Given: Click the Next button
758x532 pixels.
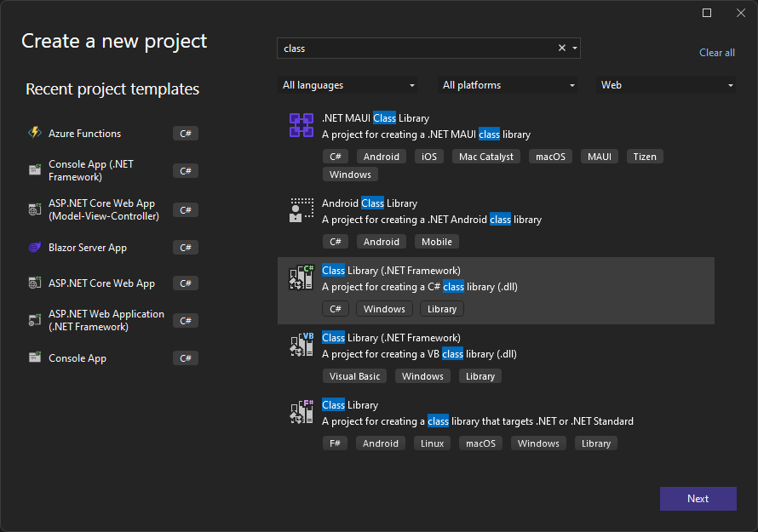Looking at the screenshot, I should click(x=698, y=499).
